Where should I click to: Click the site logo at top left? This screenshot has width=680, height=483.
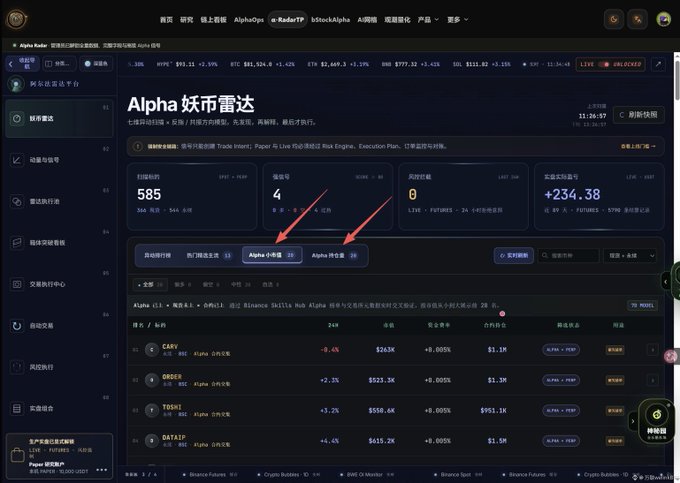pos(16,19)
